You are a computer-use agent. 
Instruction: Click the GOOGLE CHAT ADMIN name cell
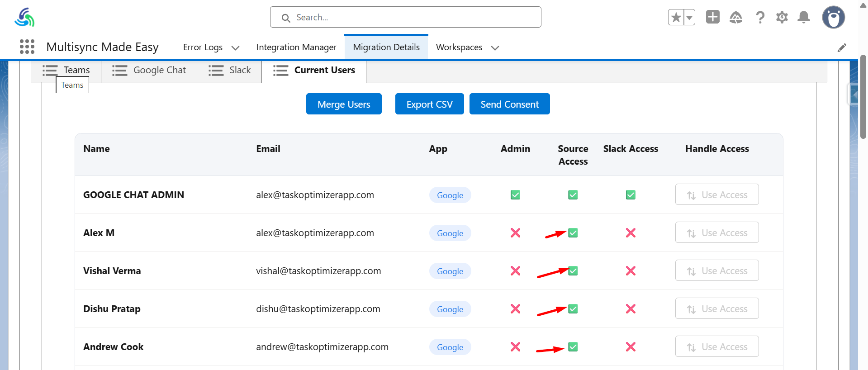coord(133,195)
